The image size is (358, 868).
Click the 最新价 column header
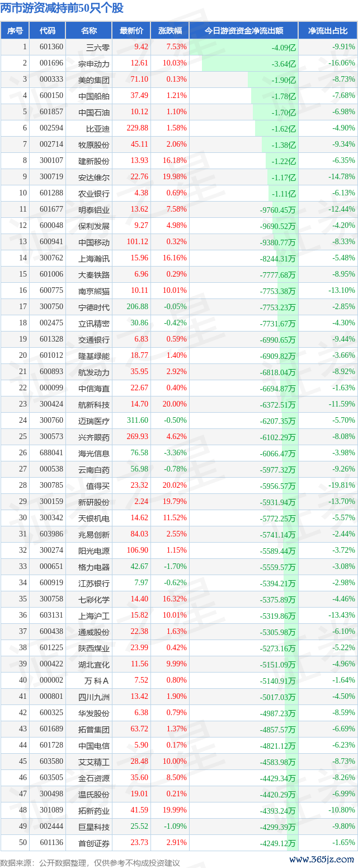point(131,31)
